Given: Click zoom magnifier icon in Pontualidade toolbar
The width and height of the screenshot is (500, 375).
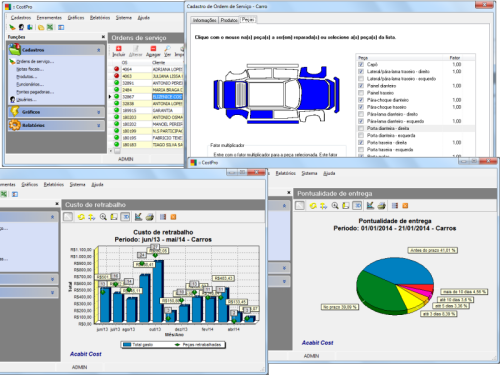Looking at the screenshot, I should (x=335, y=206).
